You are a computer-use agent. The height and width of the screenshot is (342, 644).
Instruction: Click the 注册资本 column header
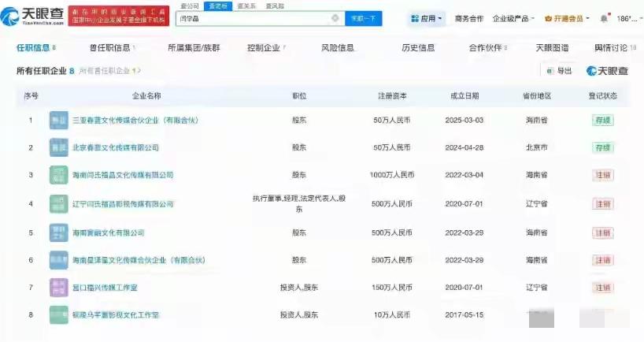click(x=392, y=96)
